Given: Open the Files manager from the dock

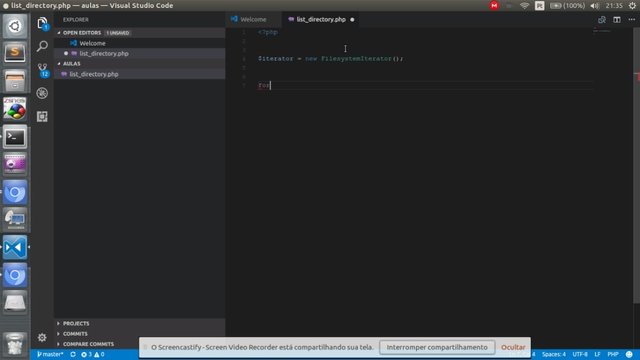Looking at the screenshot, I should click(15, 81).
